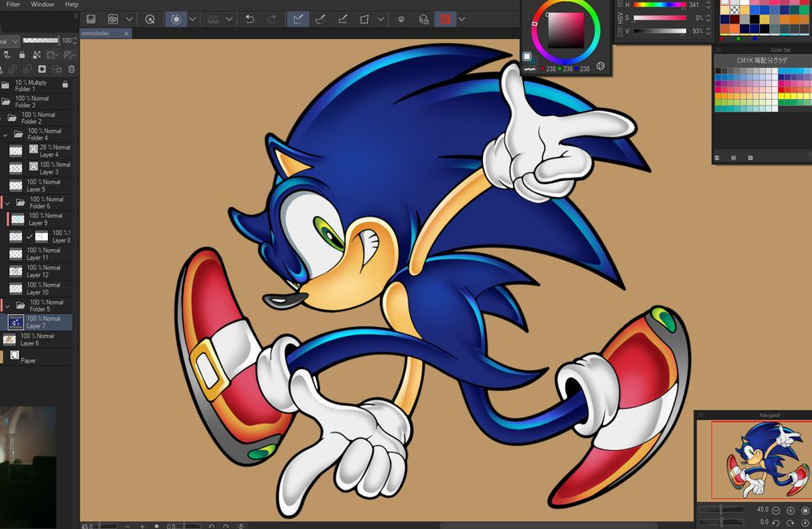812x529 pixels.
Task: Click the Layer 8 mask thumbnail
Action: coord(41,237)
